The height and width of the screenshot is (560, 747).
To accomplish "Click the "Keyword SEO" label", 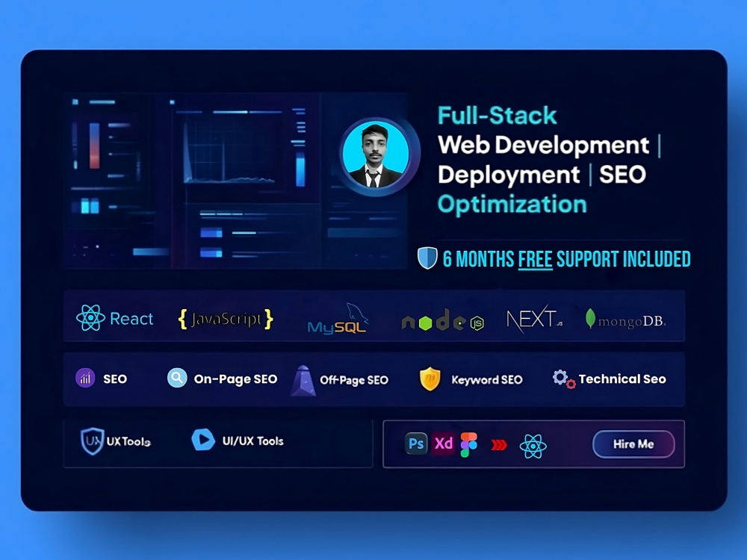I will 487,379.
